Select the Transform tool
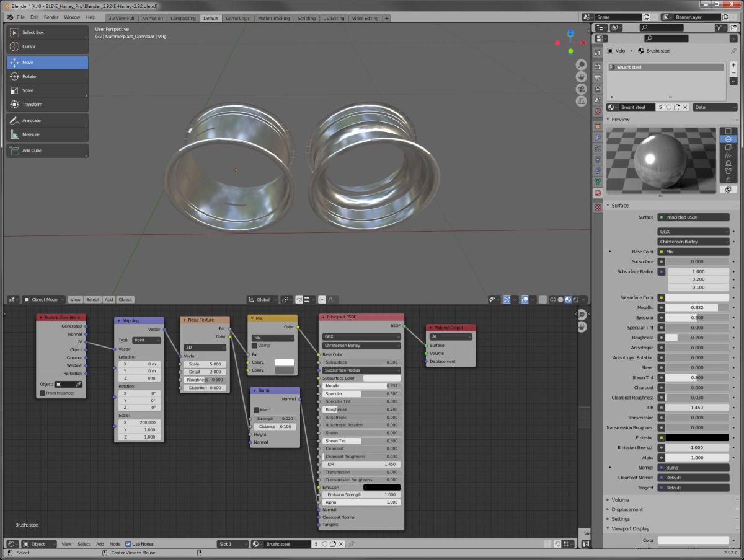 pyautogui.click(x=47, y=105)
